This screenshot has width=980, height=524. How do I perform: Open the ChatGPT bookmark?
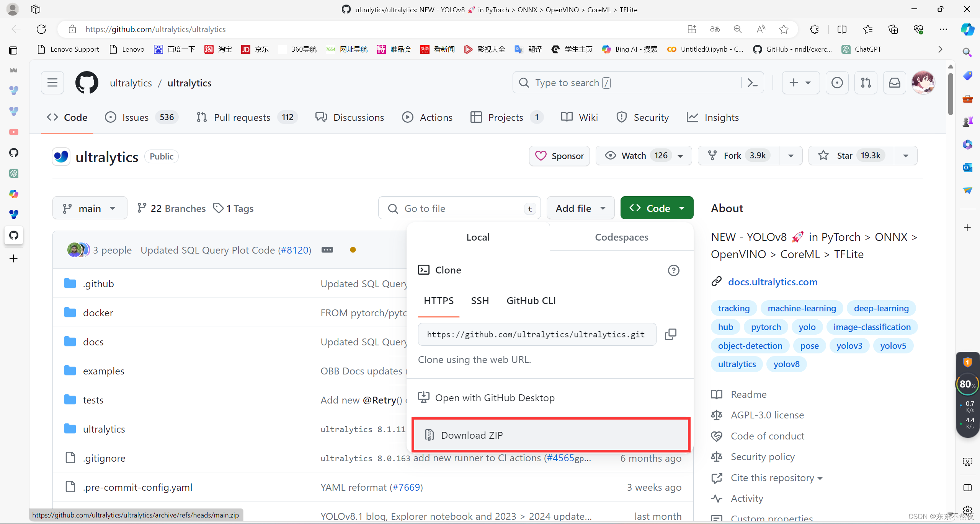click(x=861, y=49)
